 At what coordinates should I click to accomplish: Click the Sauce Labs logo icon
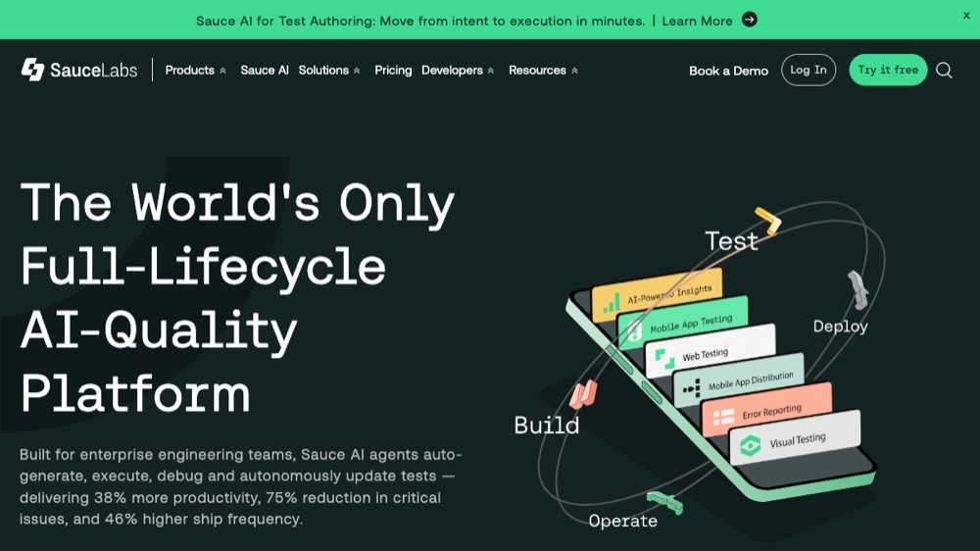(32, 70)
